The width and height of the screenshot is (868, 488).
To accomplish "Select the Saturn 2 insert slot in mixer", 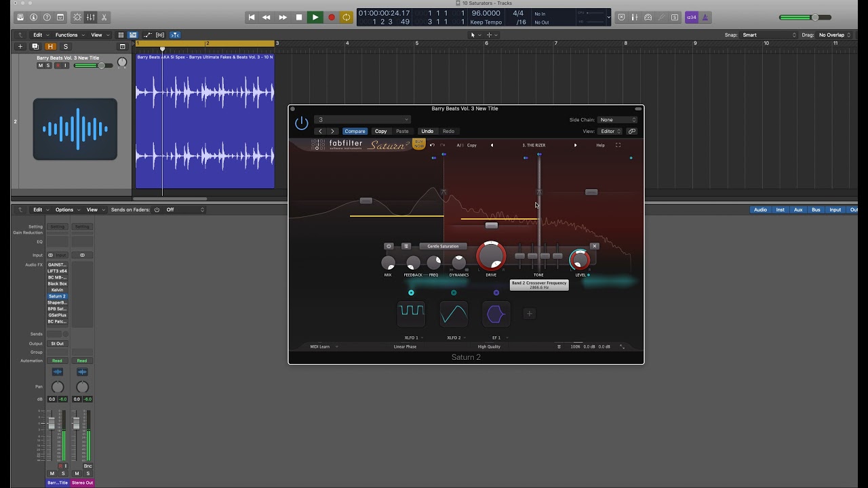I will pos(57,296).
